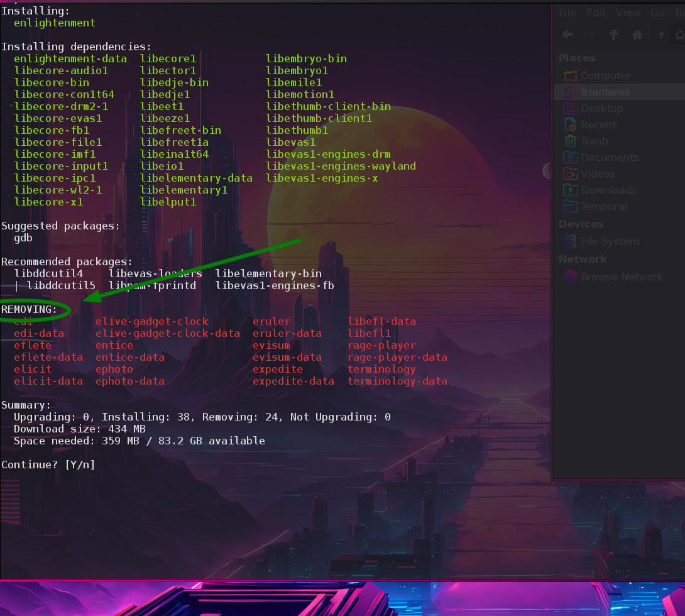
Task: Go up to the parent folder
Action: [614, 35]
